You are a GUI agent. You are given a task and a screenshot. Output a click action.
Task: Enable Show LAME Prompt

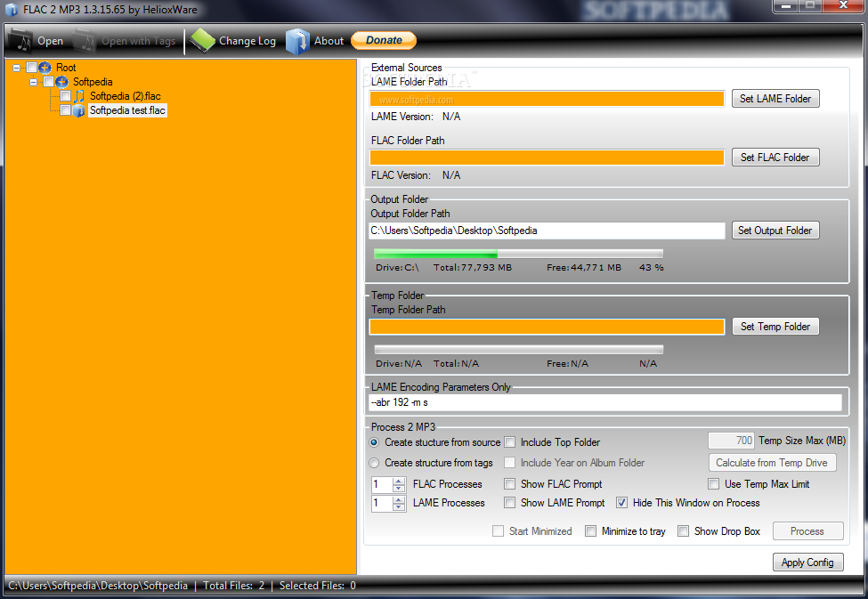(x=510, y=503)
